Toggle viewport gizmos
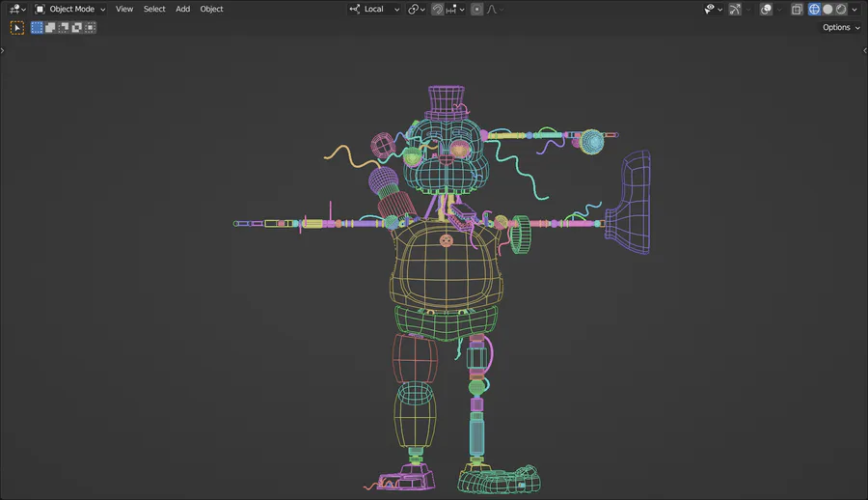The height and width of the screenshot is (500, 868). point(735,9)
